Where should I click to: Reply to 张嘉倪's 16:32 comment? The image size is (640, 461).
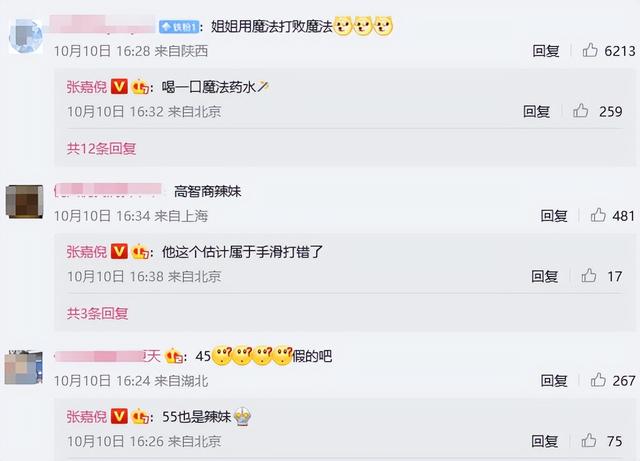pos(536,111)
